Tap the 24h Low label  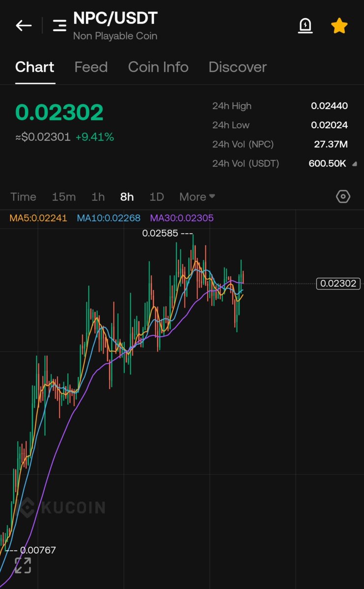[231, 125]
